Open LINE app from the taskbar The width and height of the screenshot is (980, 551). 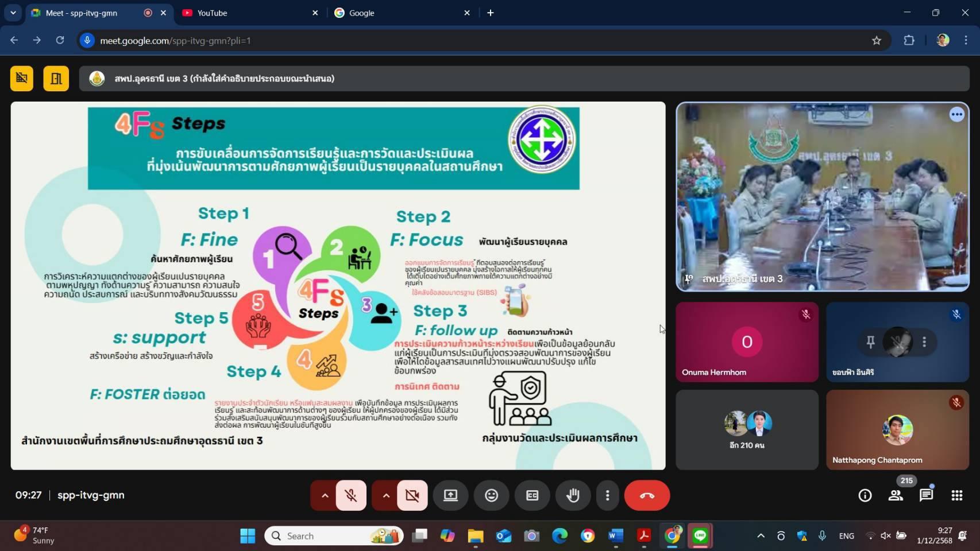point(700,536)
